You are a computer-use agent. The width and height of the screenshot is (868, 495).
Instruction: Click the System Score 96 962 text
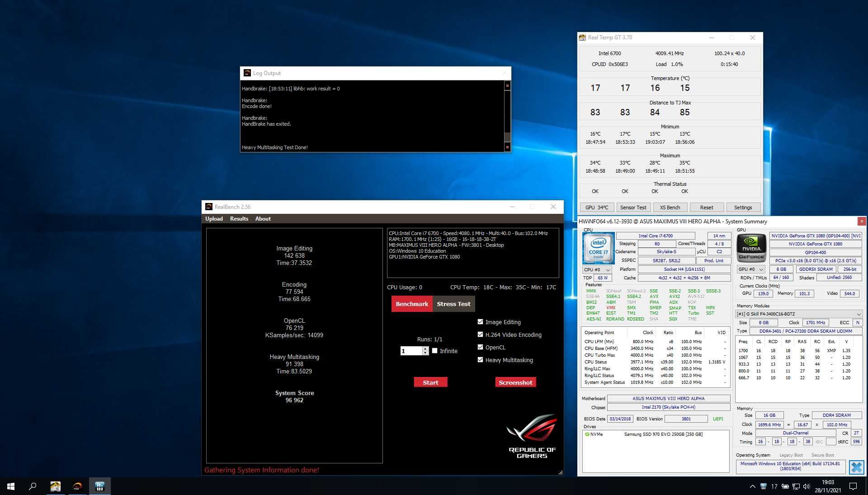point(294,396)
